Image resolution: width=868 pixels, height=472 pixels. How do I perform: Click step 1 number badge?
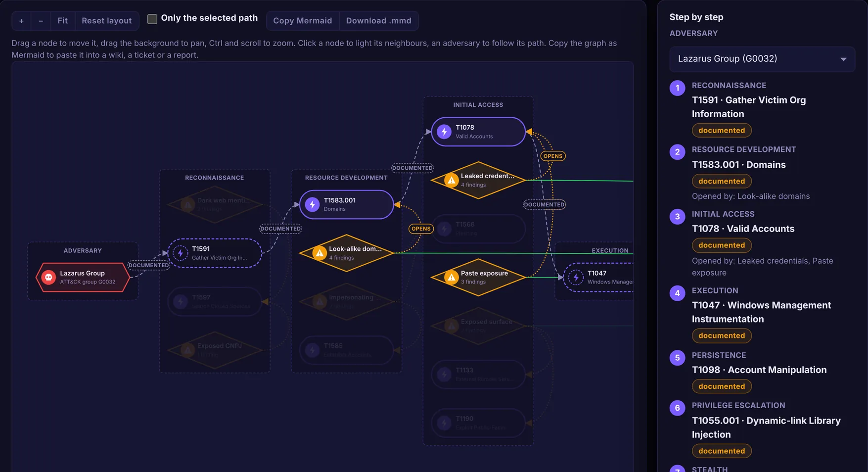coord(678,88)
